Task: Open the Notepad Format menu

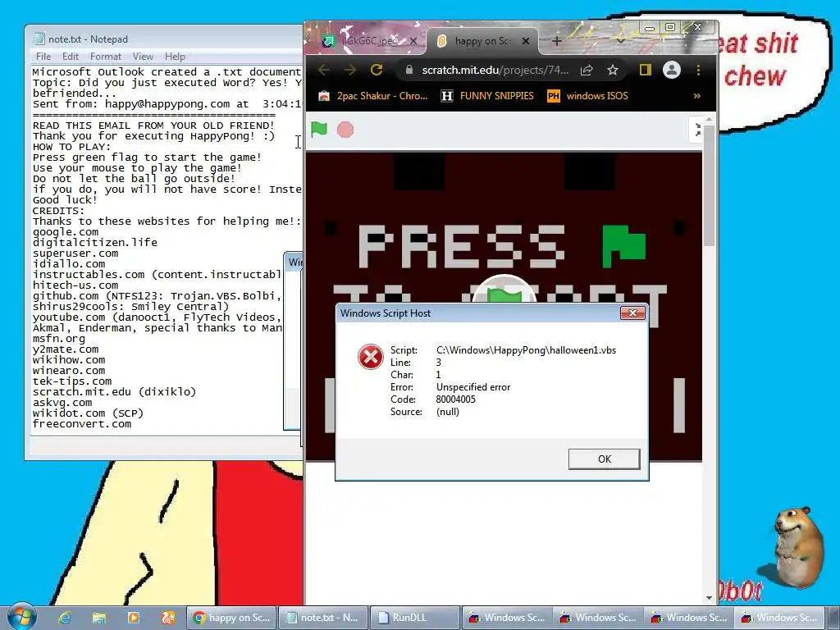Action: point(106,57)
